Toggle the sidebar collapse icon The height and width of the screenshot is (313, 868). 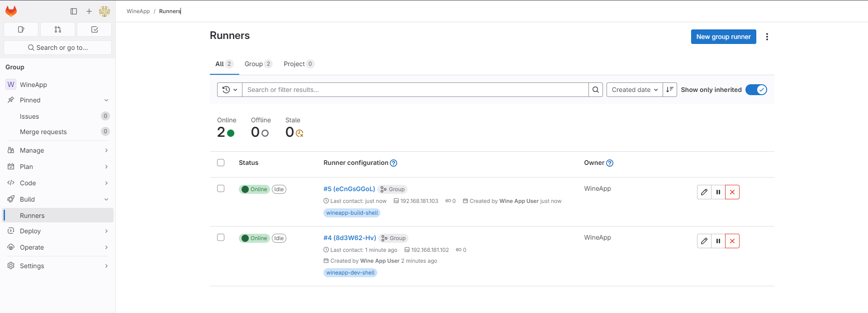(x=74, y=11)
